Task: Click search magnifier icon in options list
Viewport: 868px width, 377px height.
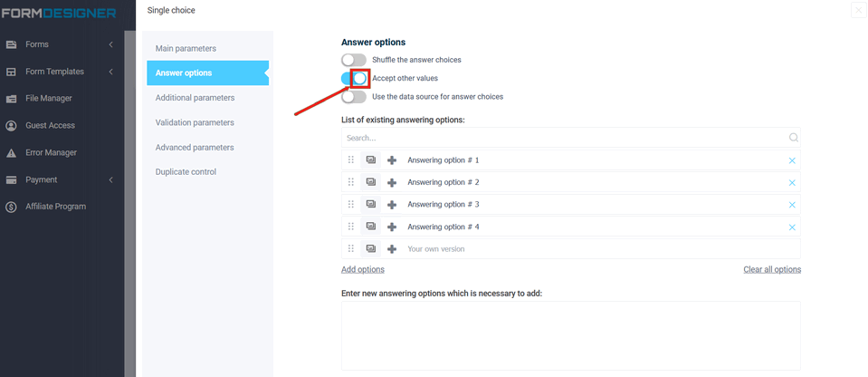Action: 793,138
